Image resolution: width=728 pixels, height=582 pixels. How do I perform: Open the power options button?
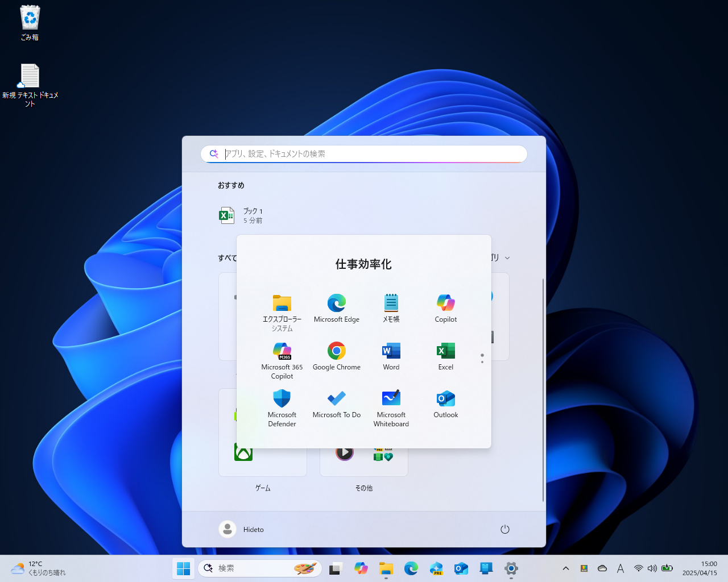(505, 529)
